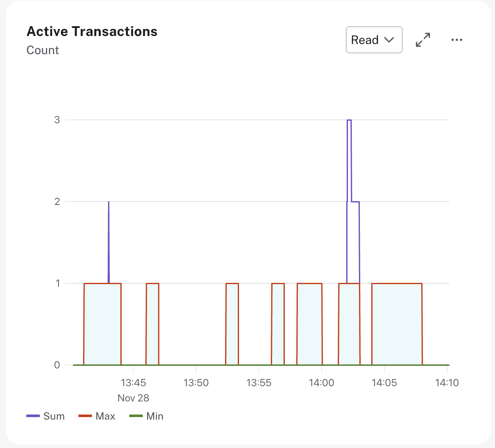Open the transaction type dropdown showing Read
Image resolution: width=495 pixels, height=448 pixels.
pos(374,40)
